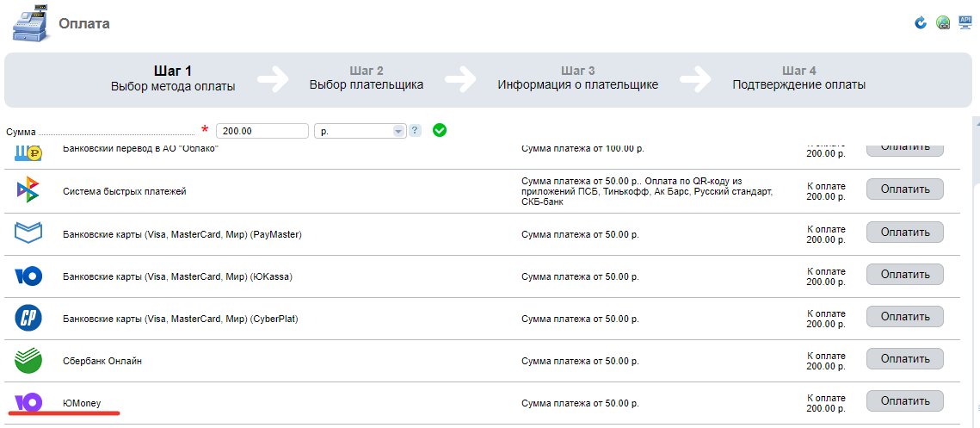The image size is (980, 428).
Task: Select Шаг 3 Информация о плательщике
Action: click(577, 78)
